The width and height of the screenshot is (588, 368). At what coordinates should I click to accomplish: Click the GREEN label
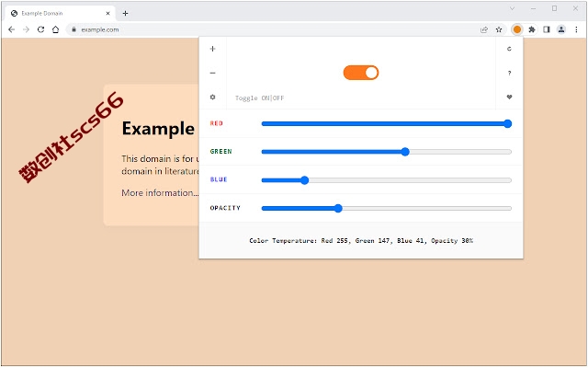click(x=220, y=151)
